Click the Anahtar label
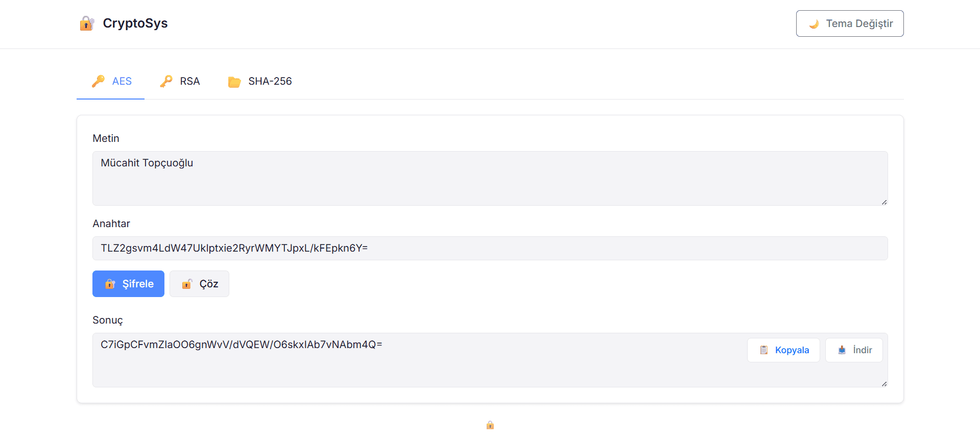 click(x=111, y=224)
